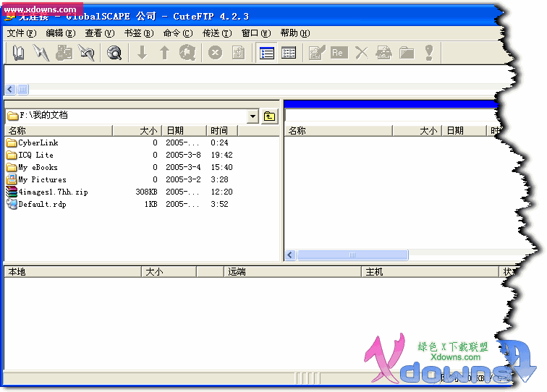This screenshot has height=392, width=547.
Task: Click the remote path input field
Action: pyautogui.click(x=391, y=115)
